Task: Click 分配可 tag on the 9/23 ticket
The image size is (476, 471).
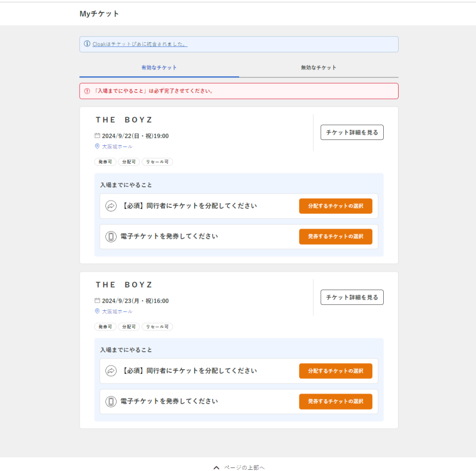Action: tap(129, 327)
